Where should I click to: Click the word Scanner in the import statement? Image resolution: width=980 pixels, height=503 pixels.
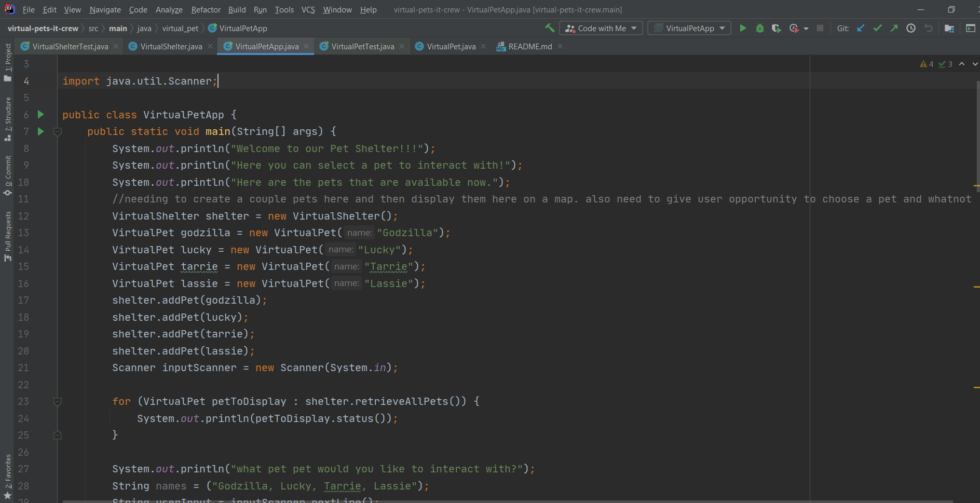pyautogui.click(x=190, y=81)
